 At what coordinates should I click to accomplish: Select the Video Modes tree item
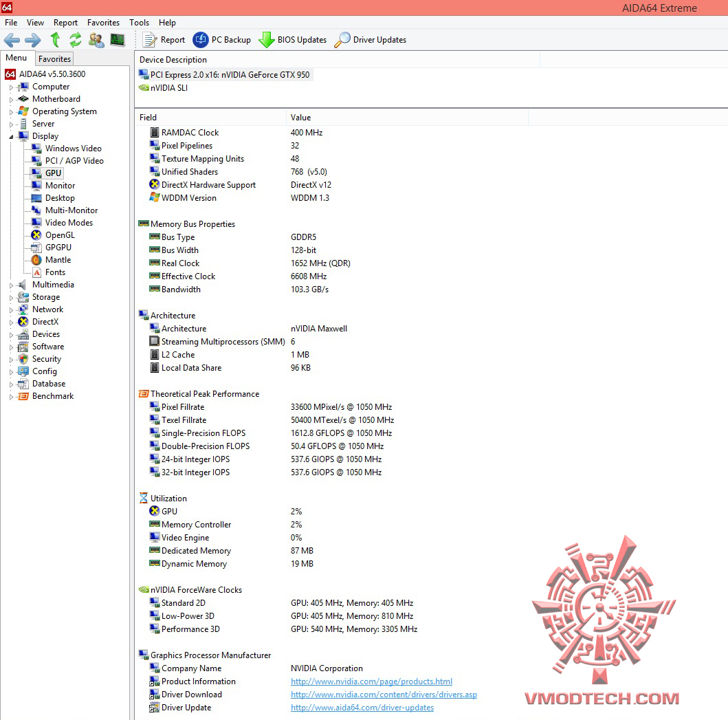click(69, 223)
